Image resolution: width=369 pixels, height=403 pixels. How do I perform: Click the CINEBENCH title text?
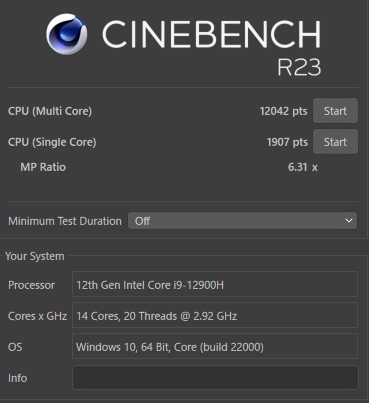point(211,34)
